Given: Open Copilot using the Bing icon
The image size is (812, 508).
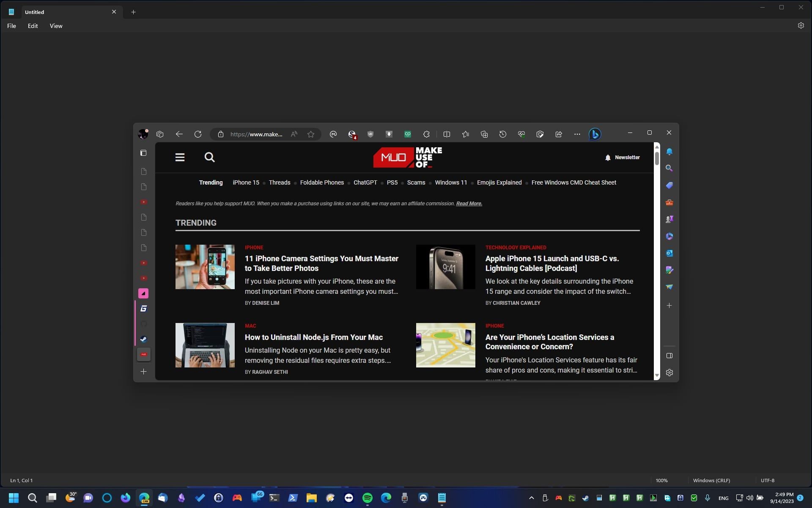Looking at the screenshot, I should (x=594, y=134).
